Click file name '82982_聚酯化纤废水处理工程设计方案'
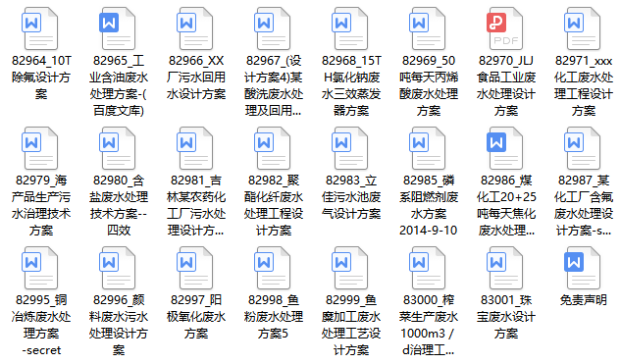The image size is (621, 364). 274,205
